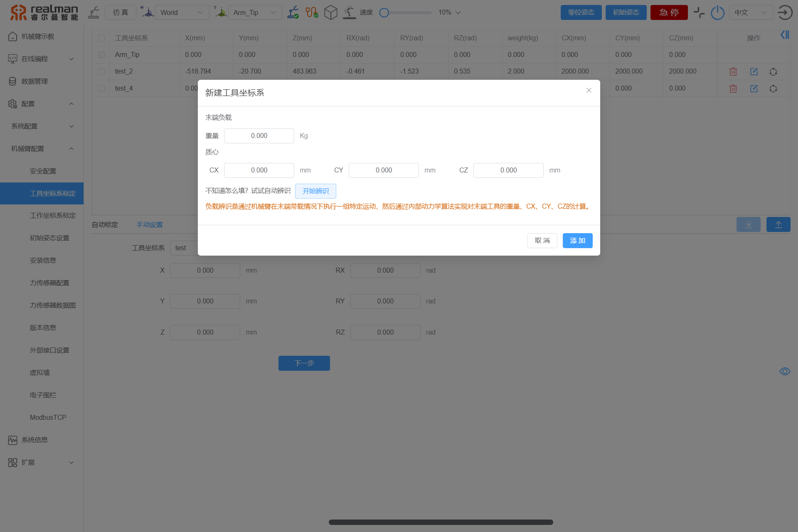Expand the 系统配置 submenu
The height and width of the screenshot is (532, 798).
(x=42, y=126)
